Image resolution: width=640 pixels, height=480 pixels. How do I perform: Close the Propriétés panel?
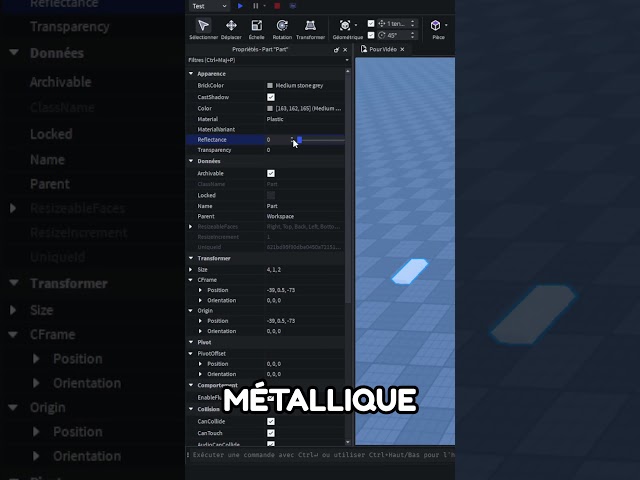click(345, 49)
